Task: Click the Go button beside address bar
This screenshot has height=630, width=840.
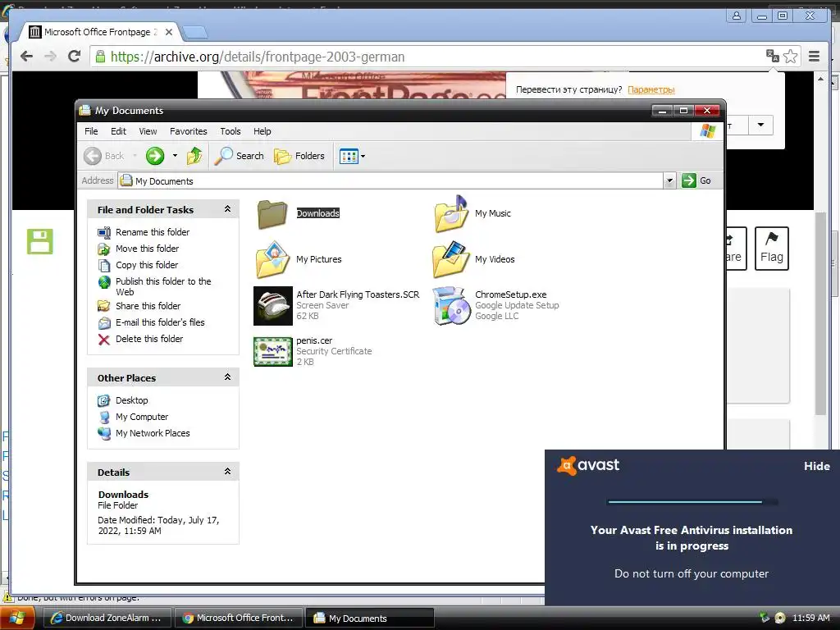Action: pos(696,180)
